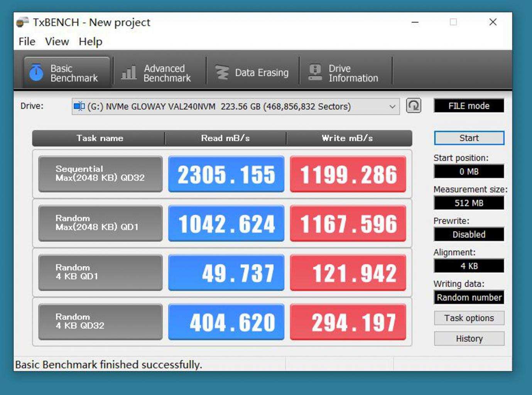Click the Basic Benchmark stopwatch icon
The width and height of the screenshot is (532, 395).
36,73
